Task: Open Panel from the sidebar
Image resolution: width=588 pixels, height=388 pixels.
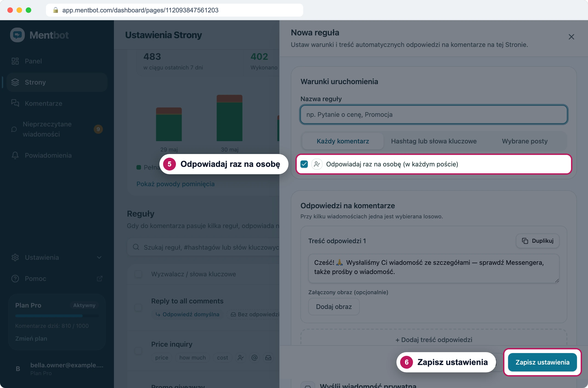Action: [57, 61]
